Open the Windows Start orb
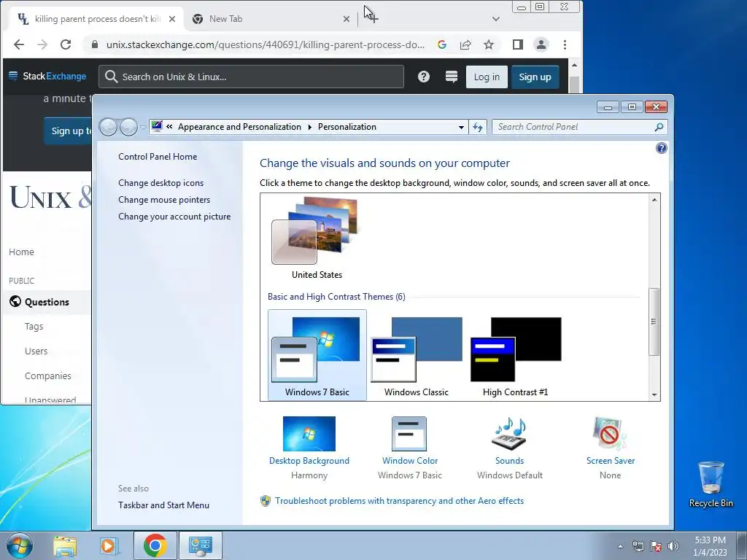 [20, 545]
